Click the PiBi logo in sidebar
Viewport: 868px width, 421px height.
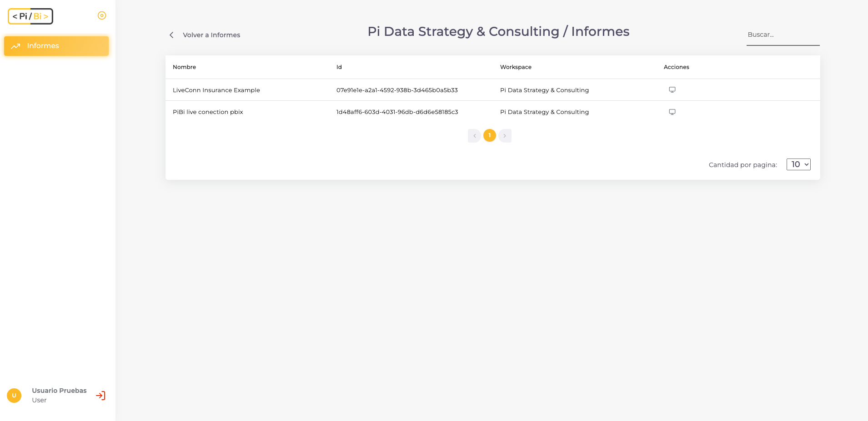click(x=30, y=16)
